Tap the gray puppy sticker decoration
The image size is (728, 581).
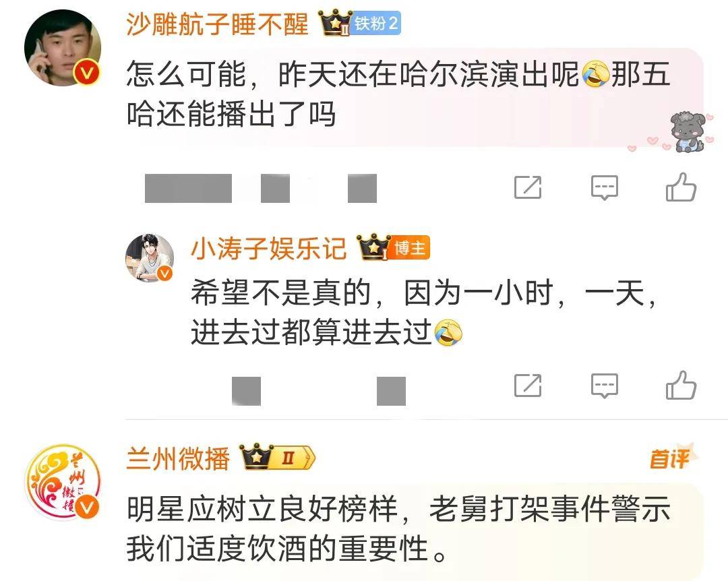point(688,132)
